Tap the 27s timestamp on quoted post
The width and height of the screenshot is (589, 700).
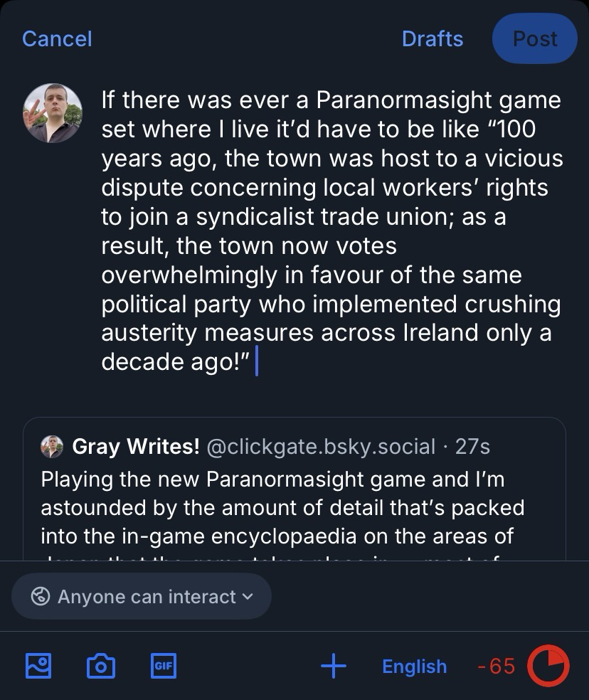pos(472,447)
